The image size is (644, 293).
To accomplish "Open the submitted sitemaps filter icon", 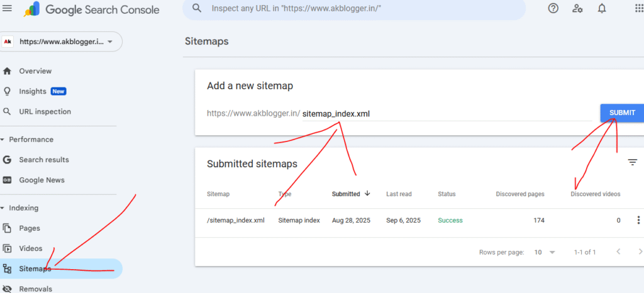I will pyautogui.click(x=633, y=162).
